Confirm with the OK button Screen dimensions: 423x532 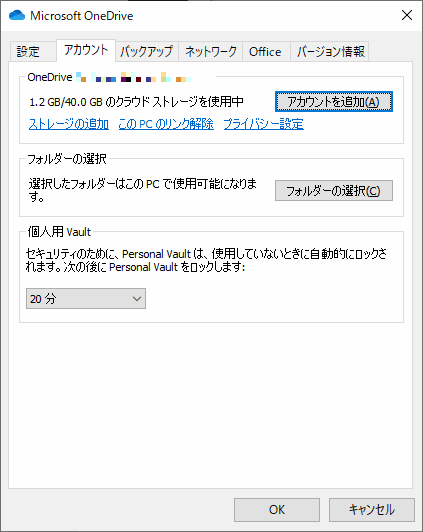click(277, 510)
